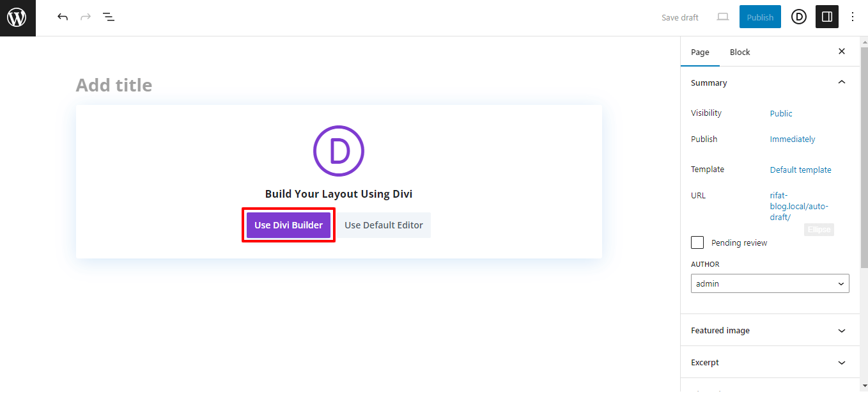The height and width of the screenshot is (396, 868).
Task: Open the Default template link
Action: pyautogui.click(x=800, y=169)
